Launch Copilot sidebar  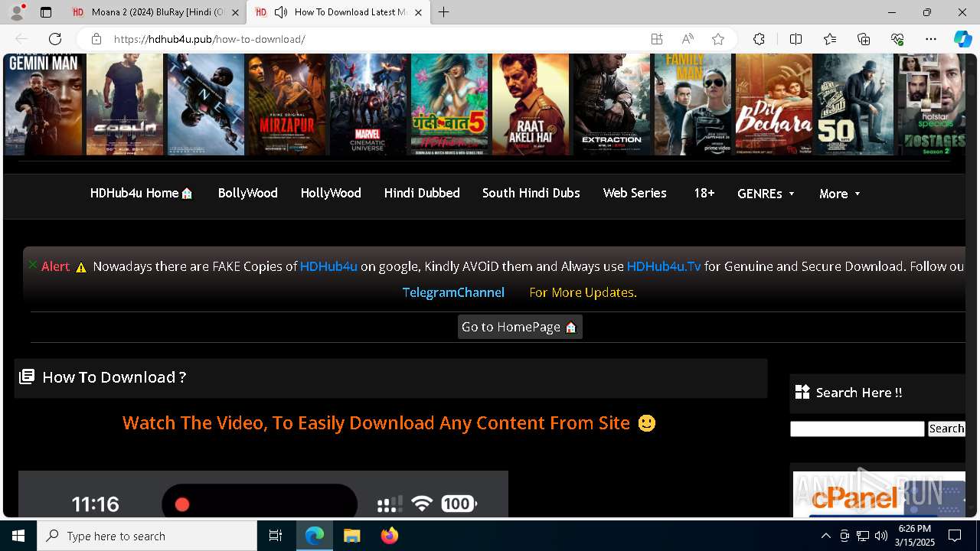[x=962, y=39]
